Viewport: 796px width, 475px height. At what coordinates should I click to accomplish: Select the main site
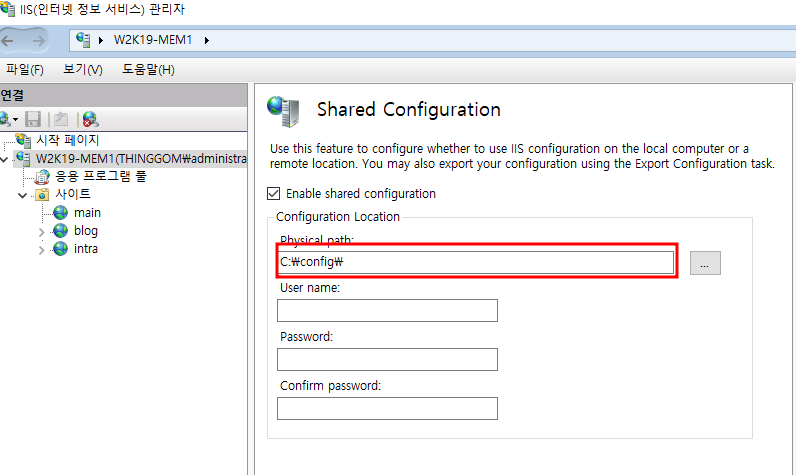coord(87,213)
